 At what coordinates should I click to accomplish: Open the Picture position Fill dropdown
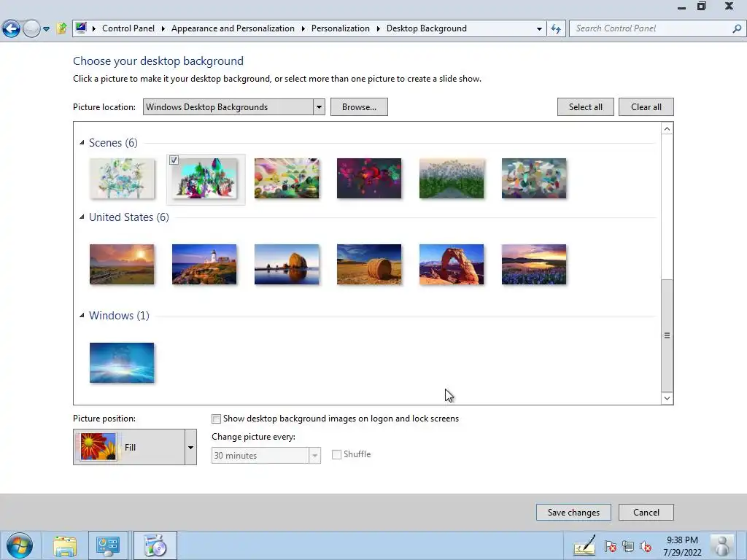135,447
